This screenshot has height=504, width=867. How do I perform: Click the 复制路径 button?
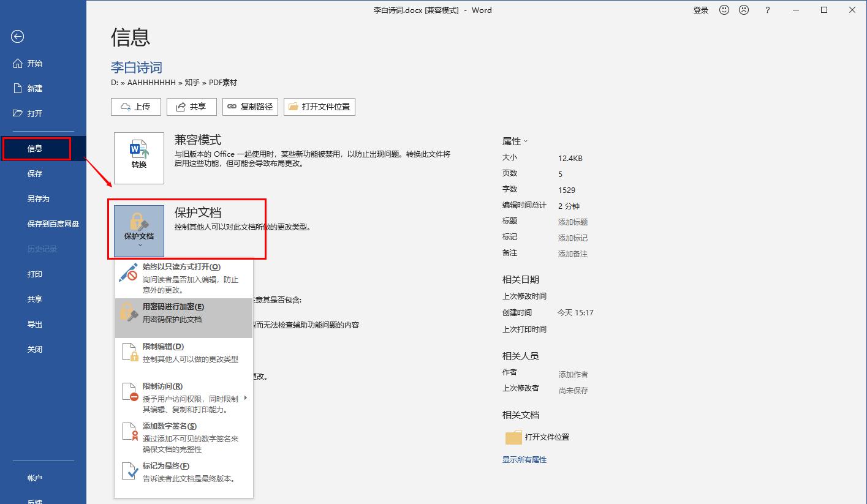point(250,106)
